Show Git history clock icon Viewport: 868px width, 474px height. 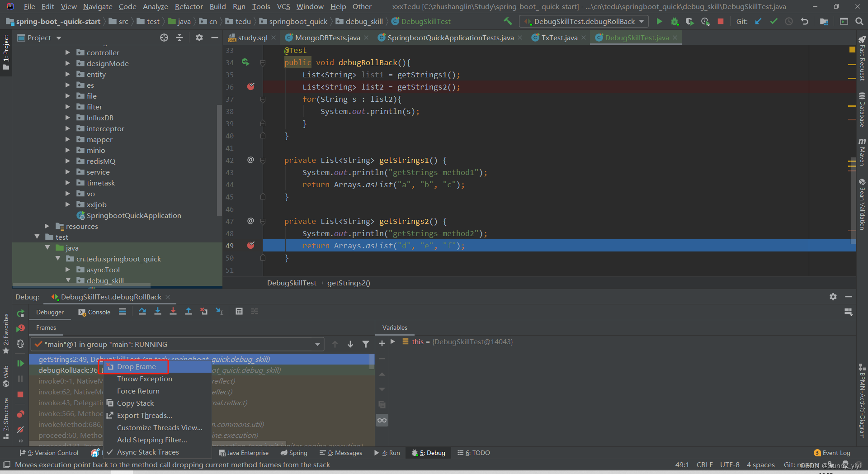[789, 21]
